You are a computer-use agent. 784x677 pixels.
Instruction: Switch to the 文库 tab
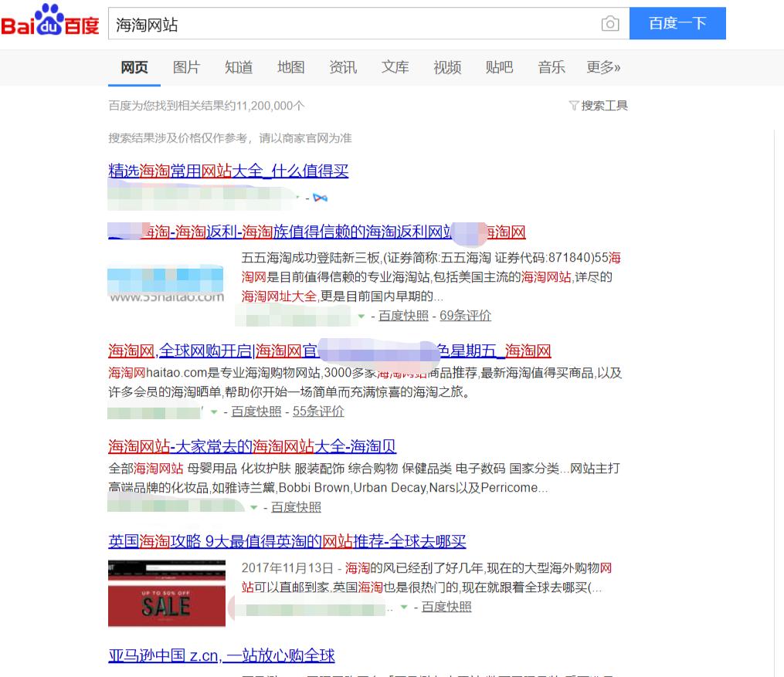click(x=395, y=67)
